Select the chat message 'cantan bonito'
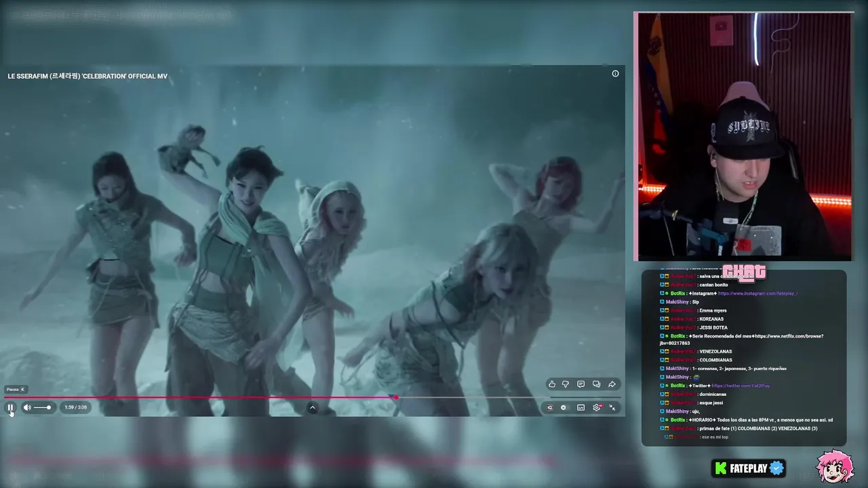This screenshot has height=488, width=868. point(713,285)
